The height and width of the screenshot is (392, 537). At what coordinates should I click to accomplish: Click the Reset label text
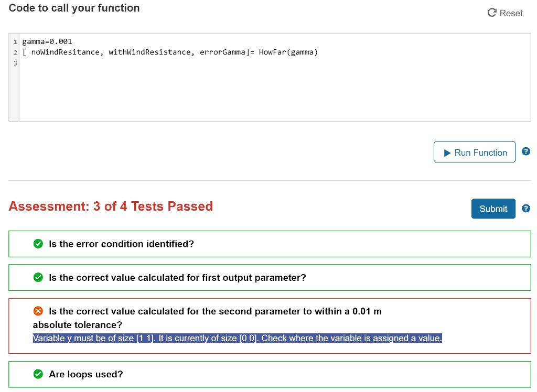(x=511, y=13)
